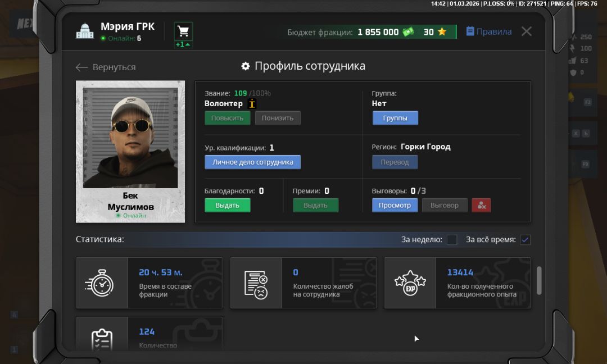Go back via Вернуться arrow link
This screenshot has height=364, width=607.
coord(106,67)
